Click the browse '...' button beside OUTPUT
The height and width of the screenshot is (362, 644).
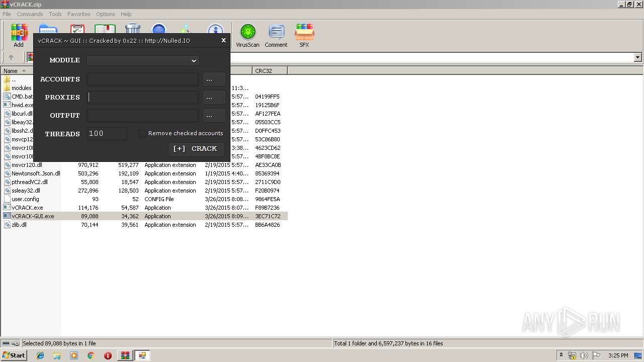pos(214,116)
